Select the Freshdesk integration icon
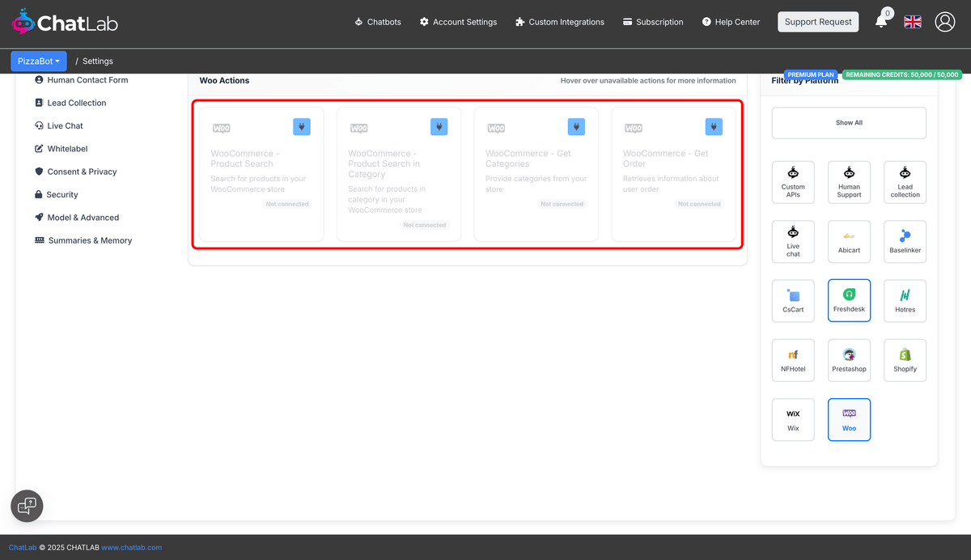971x560 pixels. [849, 300]
